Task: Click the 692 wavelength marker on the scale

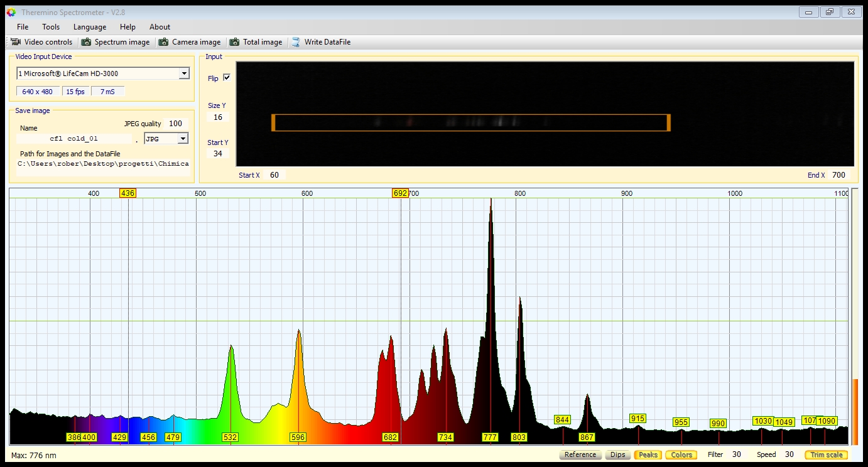Action: 400,193
